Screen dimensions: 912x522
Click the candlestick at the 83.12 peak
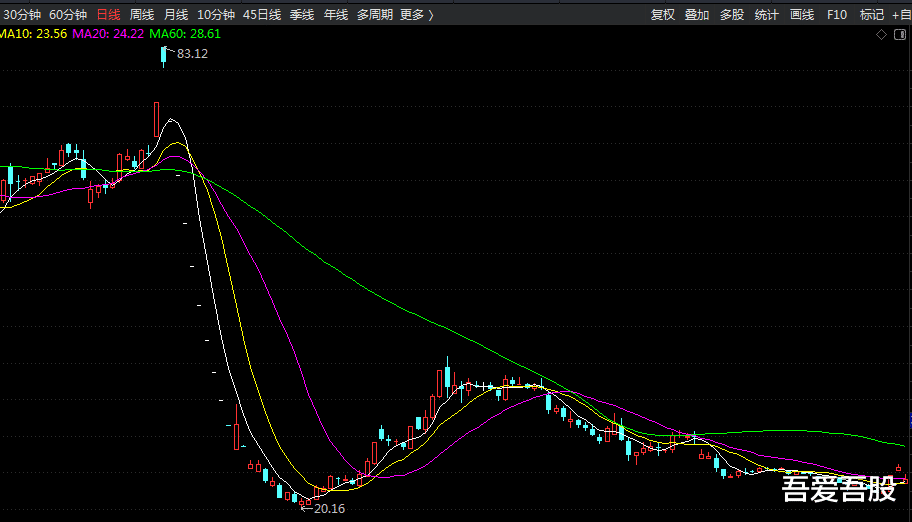163,56
